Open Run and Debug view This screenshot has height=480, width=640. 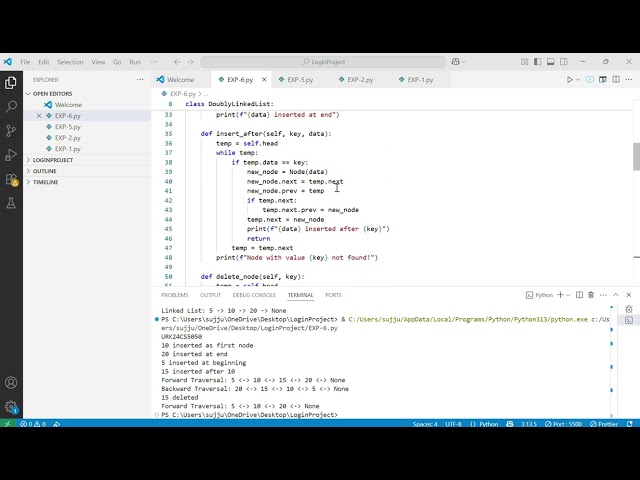tap(11, 155)
